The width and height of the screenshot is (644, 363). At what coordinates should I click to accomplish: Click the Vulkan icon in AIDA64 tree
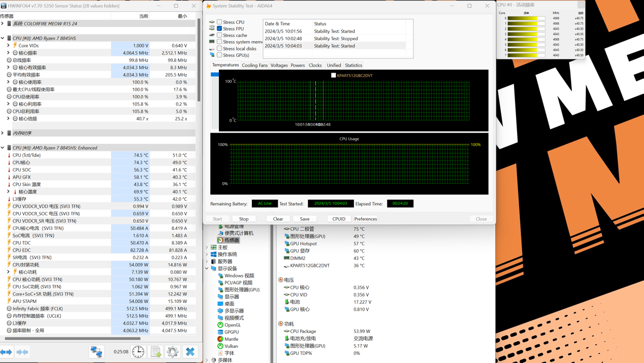[x=220, y=346]
